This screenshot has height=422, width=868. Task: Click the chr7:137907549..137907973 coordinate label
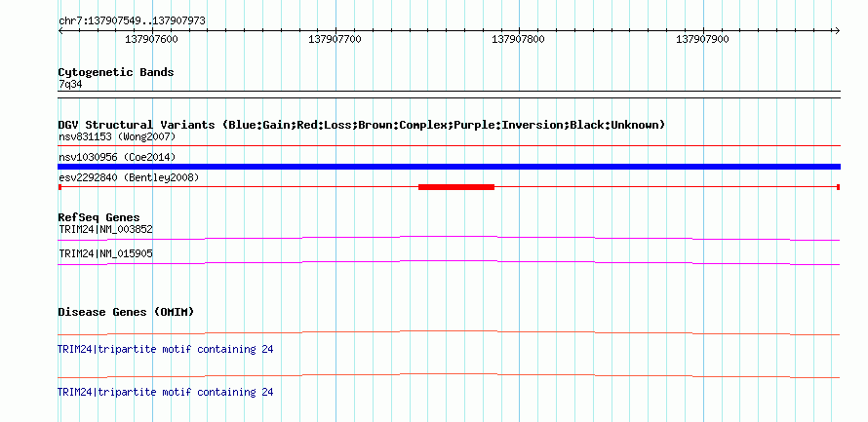(x=132, y=20)
